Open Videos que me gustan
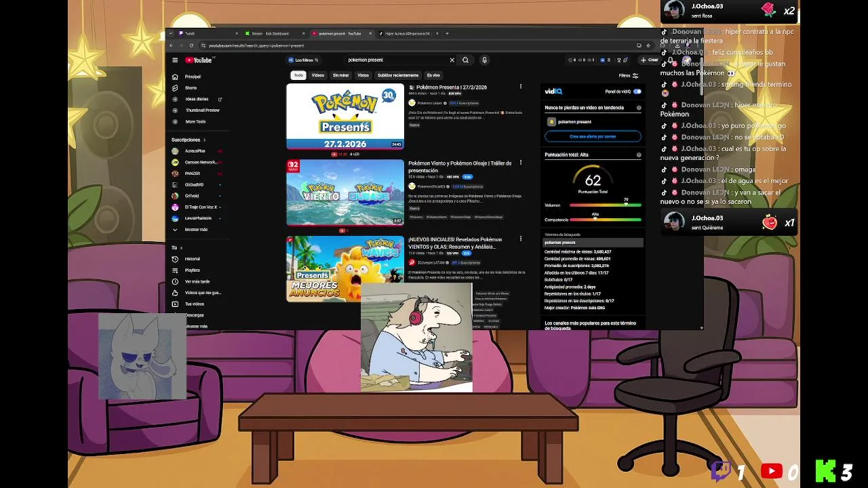This screenshot has height=488, width=868. (x=203, y=292)
